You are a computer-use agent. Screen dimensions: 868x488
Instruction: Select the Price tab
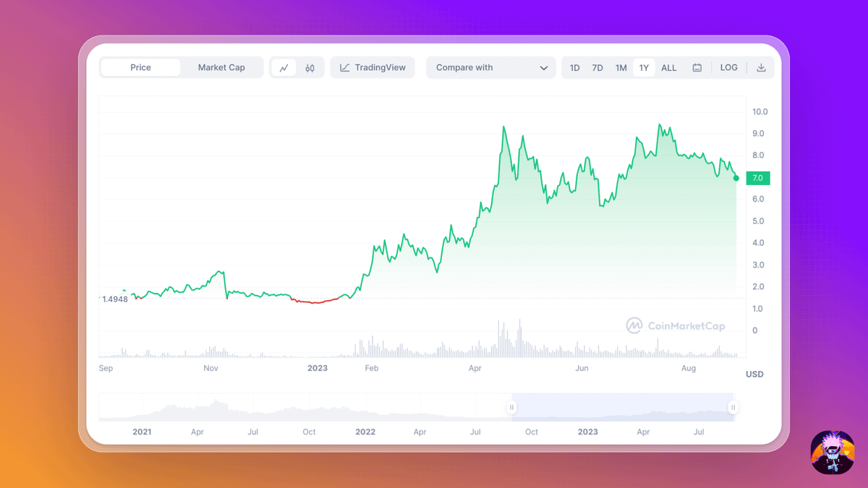(x=140, y=68)
